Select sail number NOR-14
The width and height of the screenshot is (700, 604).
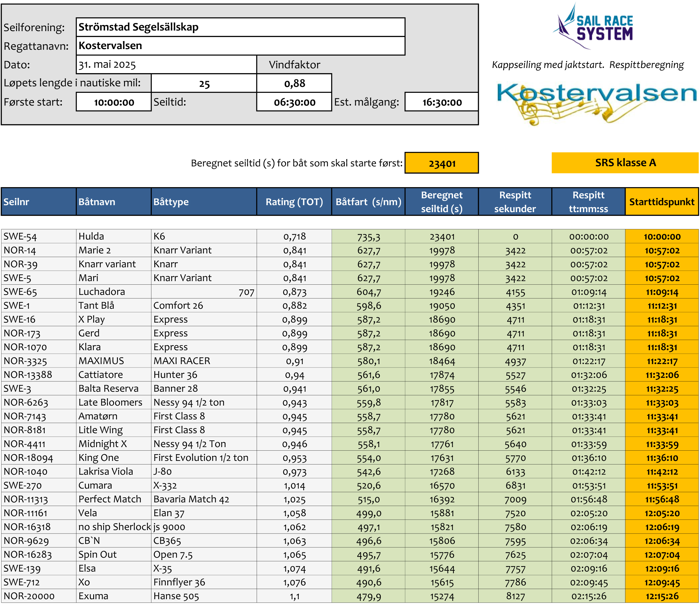39,250
